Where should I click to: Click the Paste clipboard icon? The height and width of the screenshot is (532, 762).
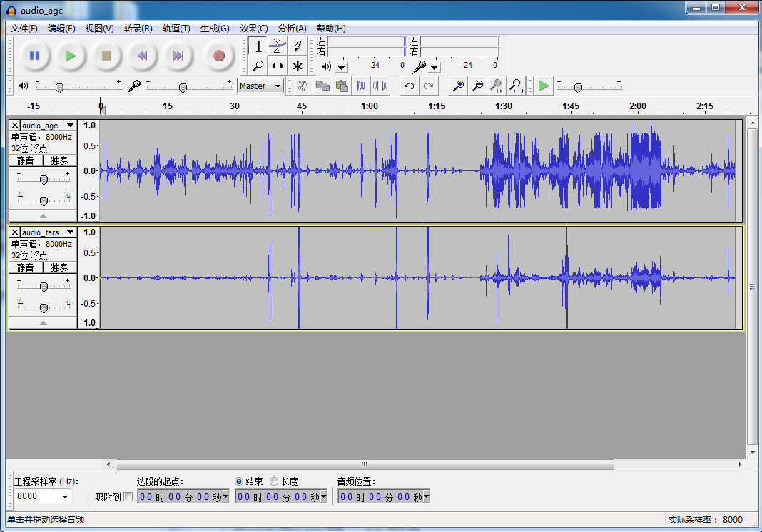click(x=342, y=86)
